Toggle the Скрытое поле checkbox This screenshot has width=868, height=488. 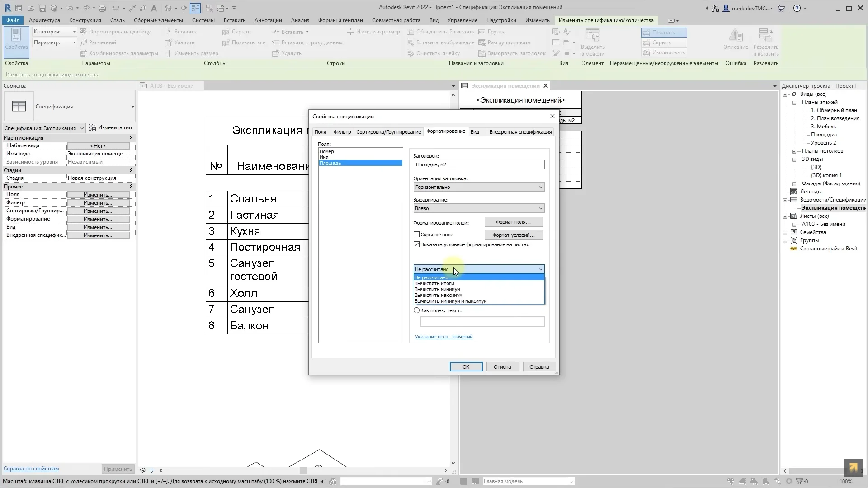click(x=416, y=235)
